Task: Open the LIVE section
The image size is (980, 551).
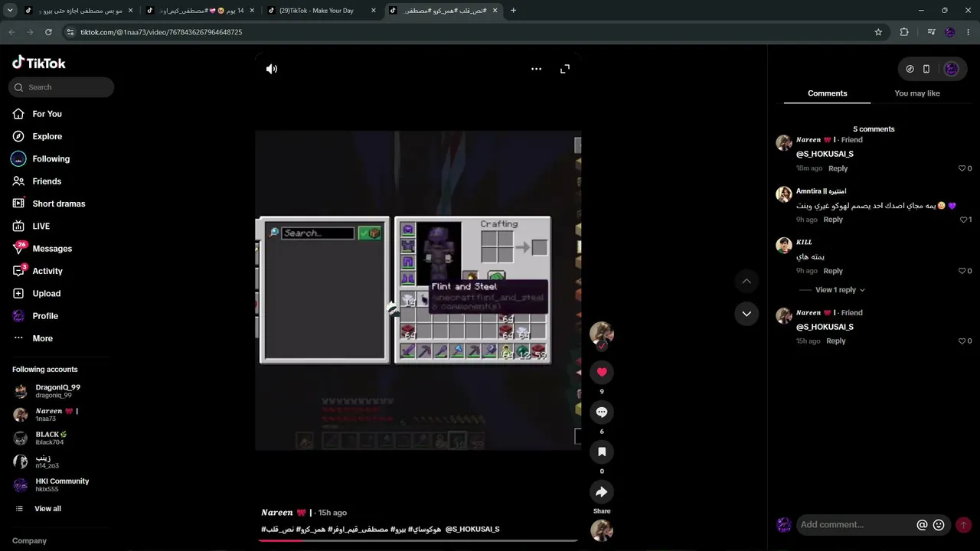Action: [x=41, y=227]
